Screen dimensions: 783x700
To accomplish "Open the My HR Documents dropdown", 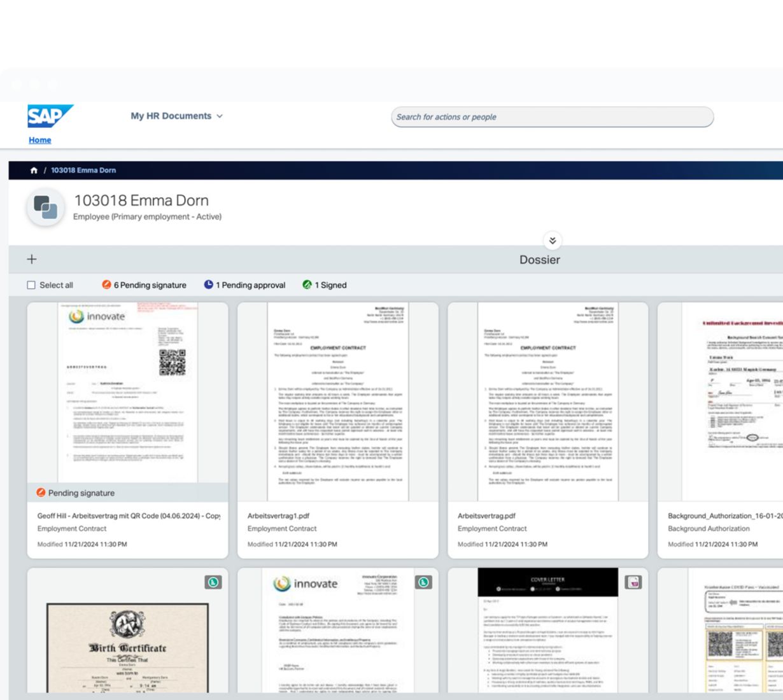I will pos(176,116).
